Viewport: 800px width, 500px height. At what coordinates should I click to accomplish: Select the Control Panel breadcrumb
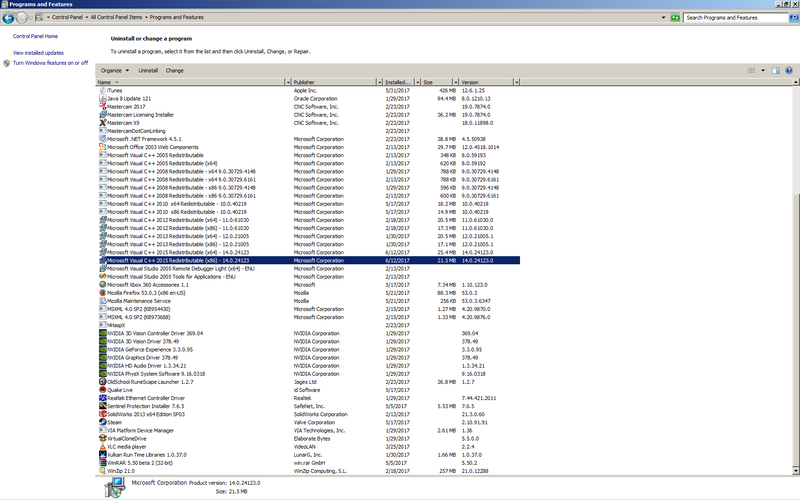coord(67,17)
